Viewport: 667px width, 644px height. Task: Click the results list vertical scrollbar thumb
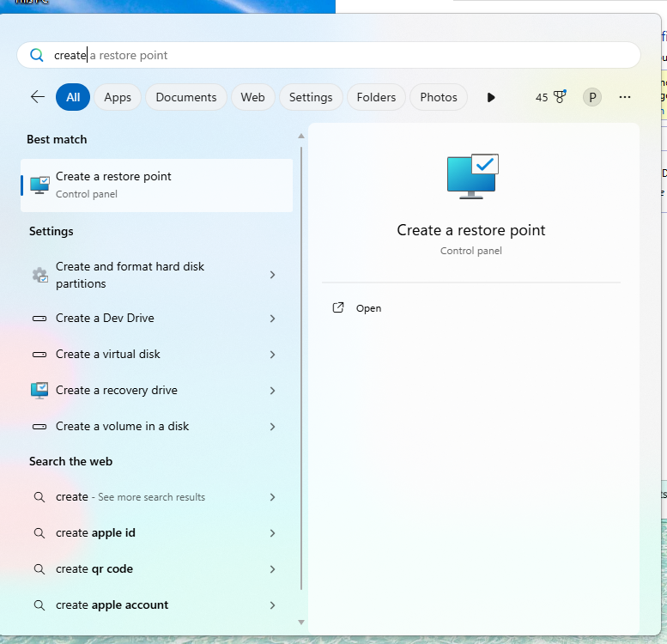301,368
